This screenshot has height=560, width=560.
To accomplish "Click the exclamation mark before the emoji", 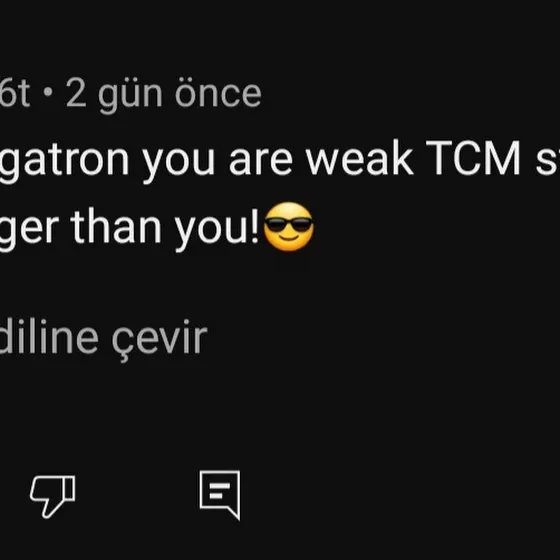I will point(255,226).
